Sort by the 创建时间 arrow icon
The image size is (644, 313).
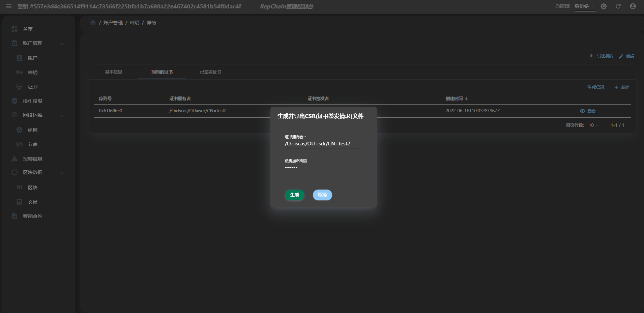coord(467,98)
